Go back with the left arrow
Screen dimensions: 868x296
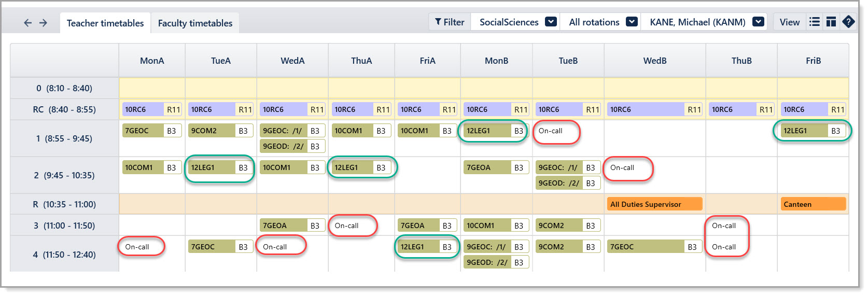coord(27,23)
